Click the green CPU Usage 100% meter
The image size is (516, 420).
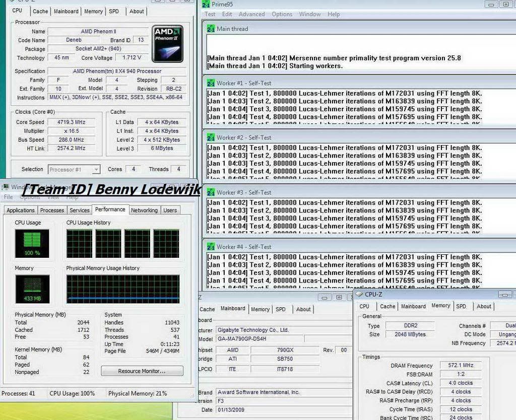pos(32,244)
